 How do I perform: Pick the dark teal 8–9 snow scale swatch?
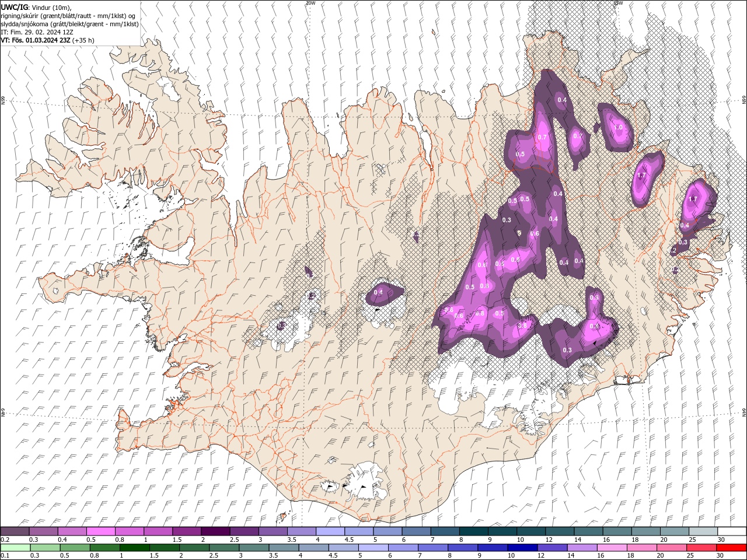coord(474,531)
